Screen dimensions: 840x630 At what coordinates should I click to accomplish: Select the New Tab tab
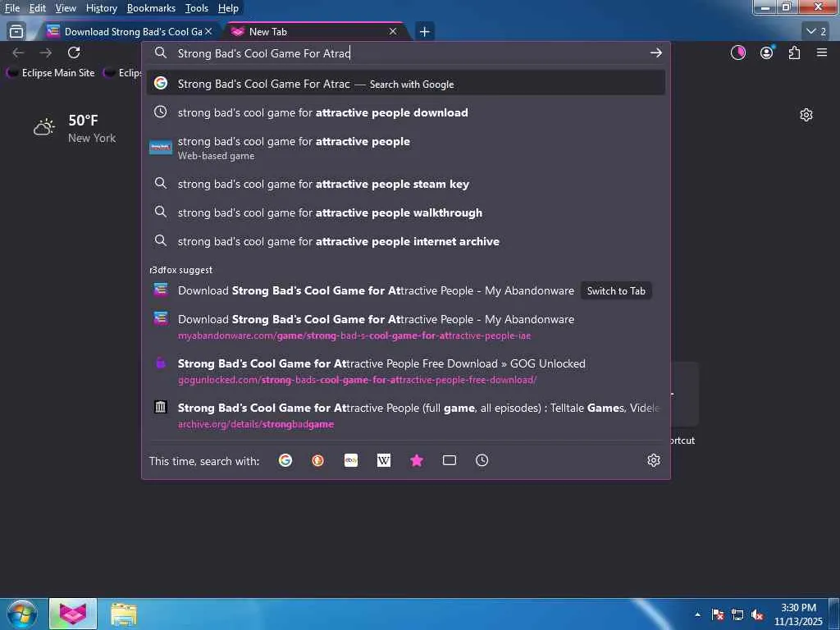point(316,32)
